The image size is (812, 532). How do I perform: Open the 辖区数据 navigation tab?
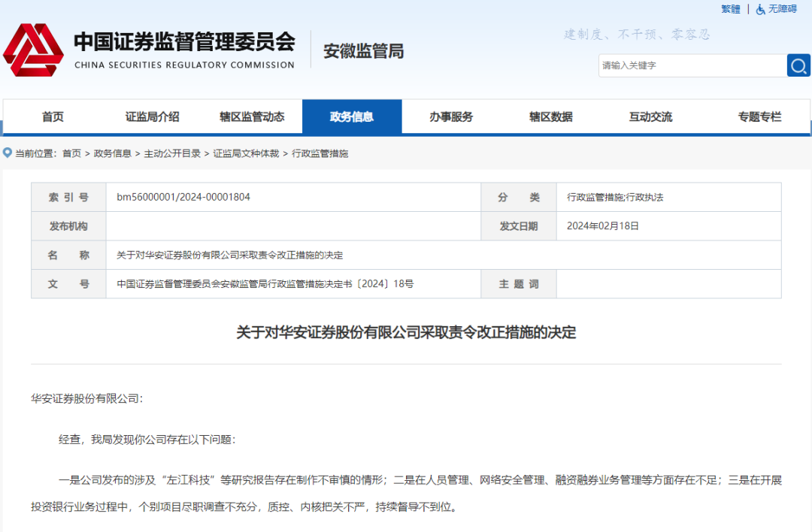(x=551, y=117)
